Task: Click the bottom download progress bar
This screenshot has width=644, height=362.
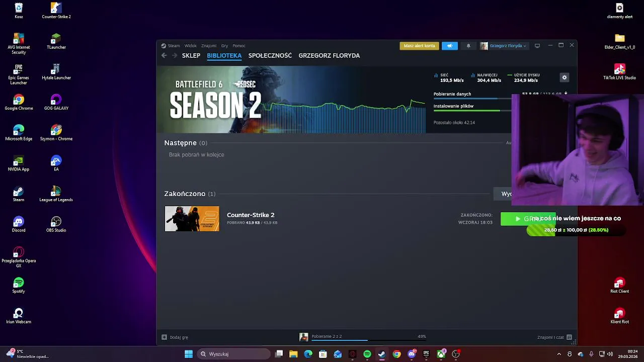Action: point(369,340)
